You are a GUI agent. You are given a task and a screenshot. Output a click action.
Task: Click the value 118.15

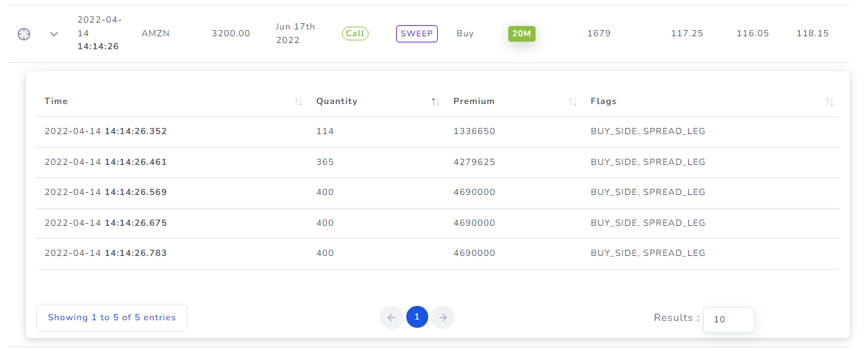[813, 34]
